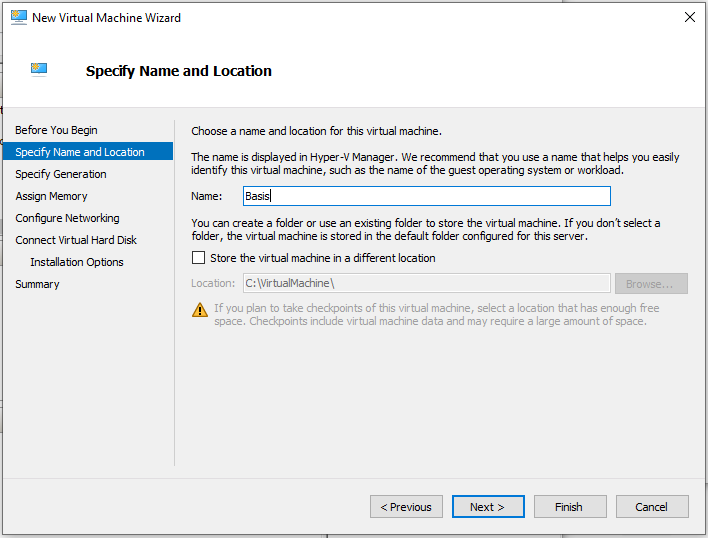Go to Before You Begin step

[56, 130]
